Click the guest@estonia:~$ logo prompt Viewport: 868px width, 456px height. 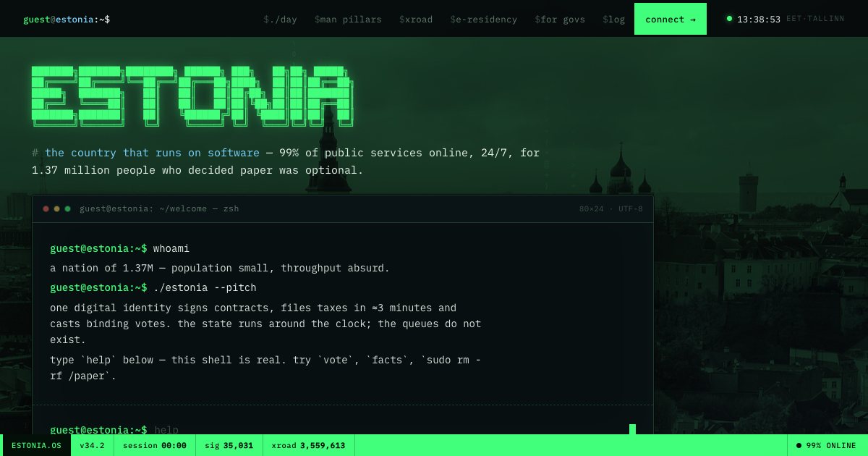tap(67, 20)
